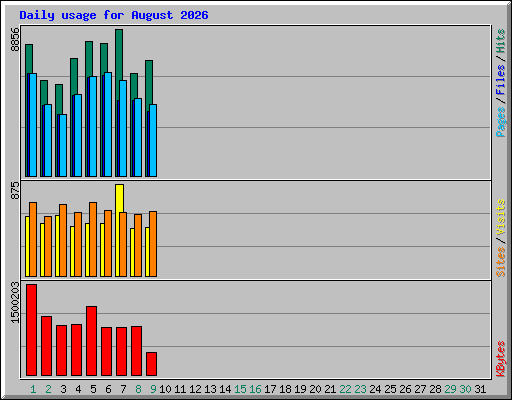Click the red KBytes bar for day 9
The height and width of the screenshot is (400, 512).
(152, 364)
